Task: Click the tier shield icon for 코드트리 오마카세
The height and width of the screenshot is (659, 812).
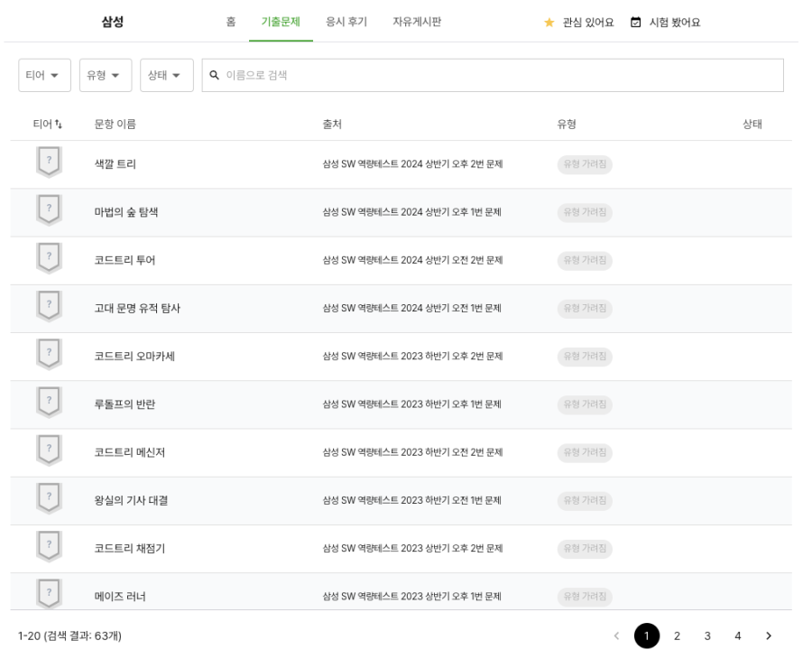Action: point(50,355)
